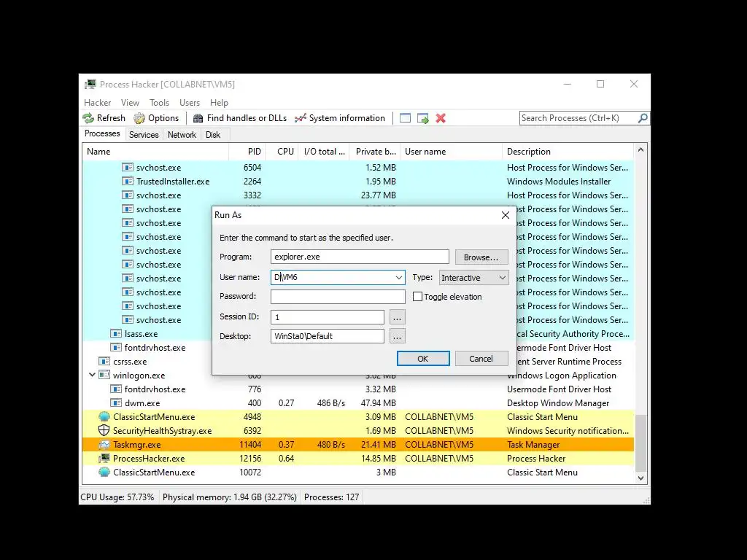Switch to the Services tab
Image resolution: width=747 pixels, height=560 pixels.
coord(144,135)
